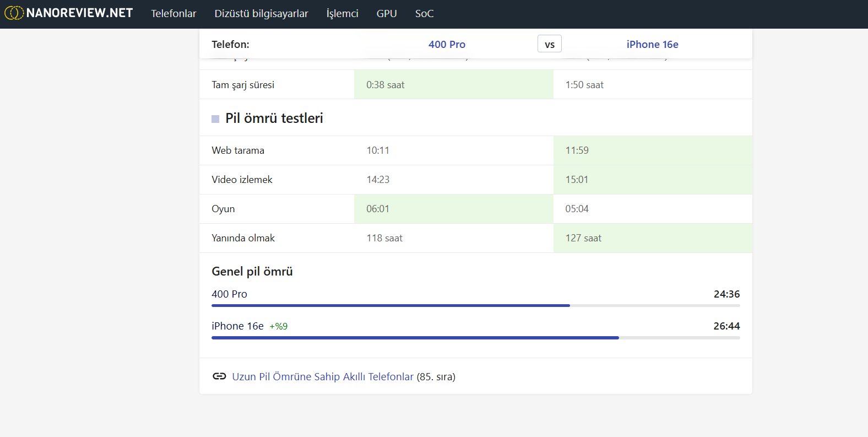Click the Telefon: header label
This screenshot has width=868, height=437.
[230, 45]
